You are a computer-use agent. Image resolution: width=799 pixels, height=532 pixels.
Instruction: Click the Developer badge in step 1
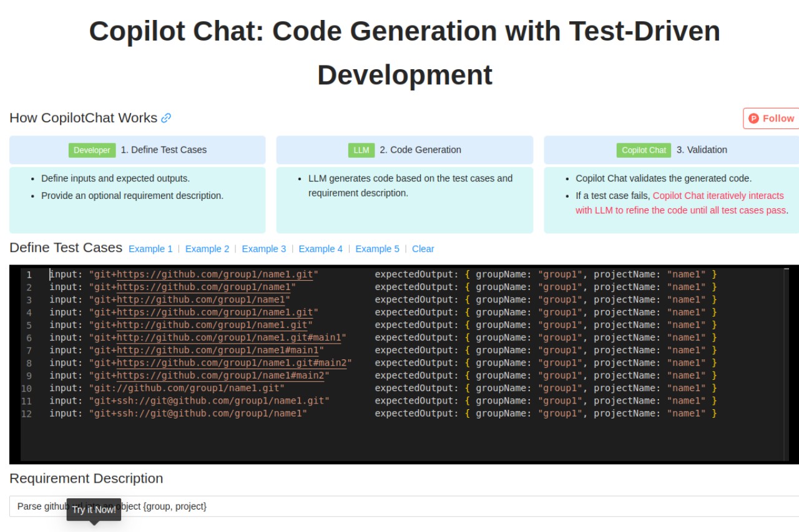[x=92, y=150]
